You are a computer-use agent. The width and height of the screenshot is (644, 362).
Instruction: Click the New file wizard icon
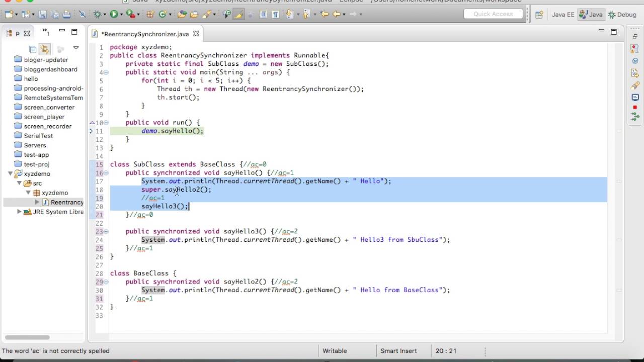8,15
